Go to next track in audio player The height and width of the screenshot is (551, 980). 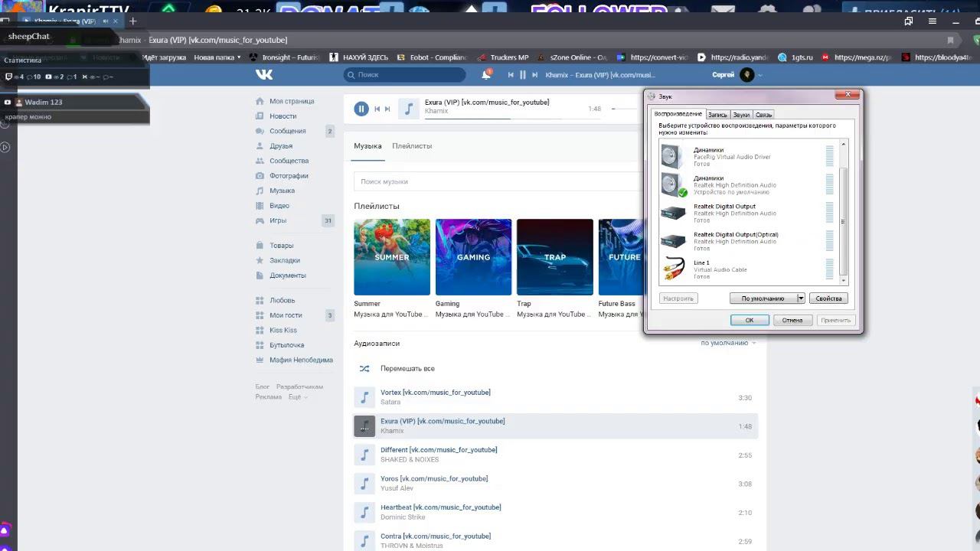click(x=387, y=109)
